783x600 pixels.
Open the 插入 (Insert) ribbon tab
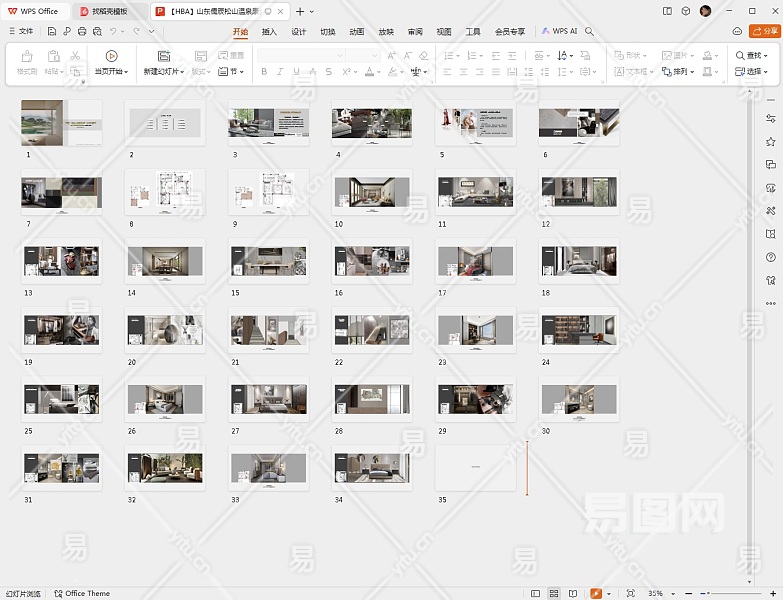(x=269, y=31)
